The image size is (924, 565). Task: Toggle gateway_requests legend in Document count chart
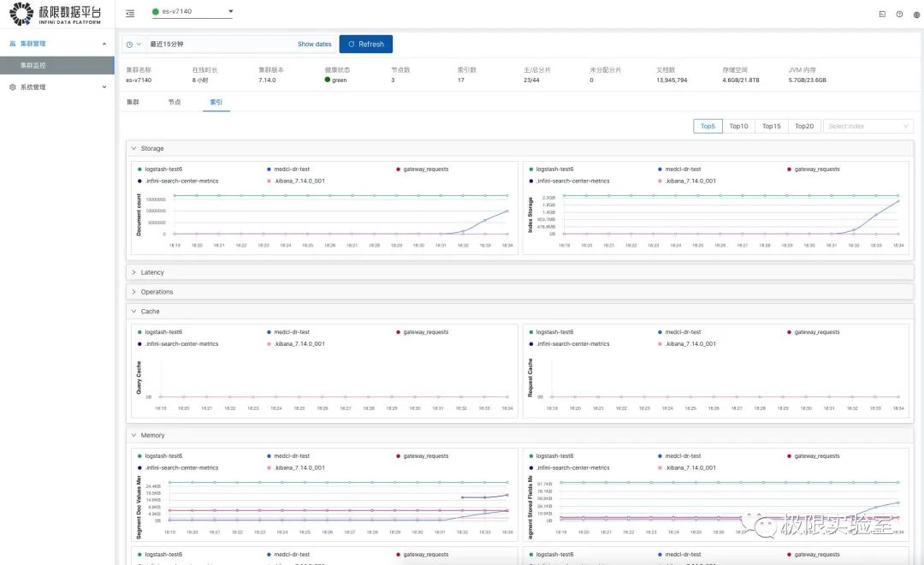tap(423, 169)
